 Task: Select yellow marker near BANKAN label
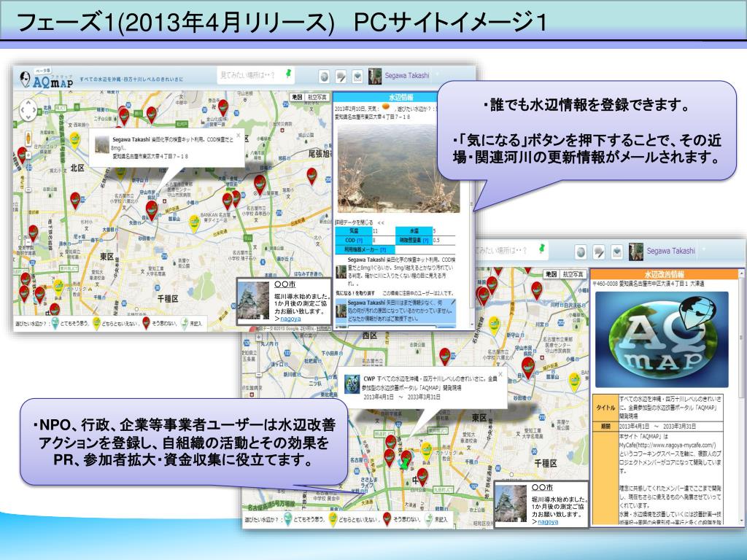194,223
